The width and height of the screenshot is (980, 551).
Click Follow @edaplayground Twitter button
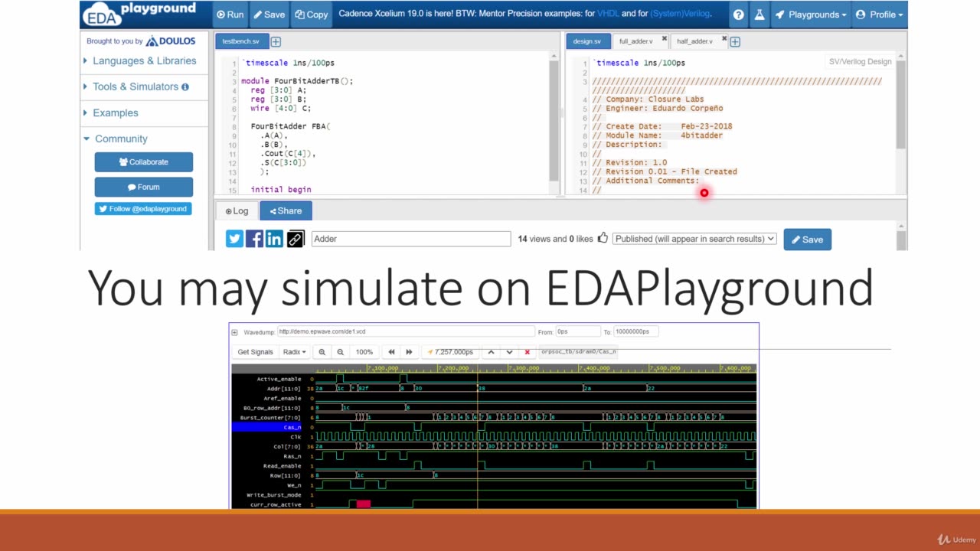pyautogui.click(x=143, y=209)
